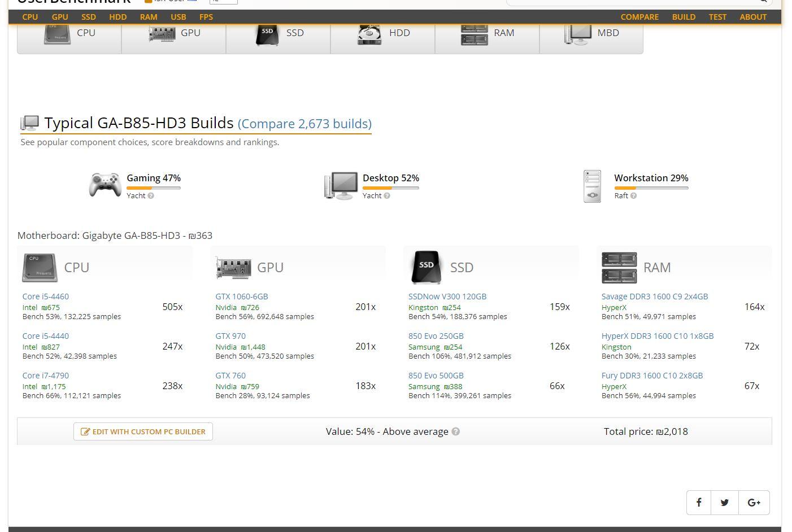Click the large RAM section icon
The width and height of the screenshot is (792, 532).
coord(619,267)
